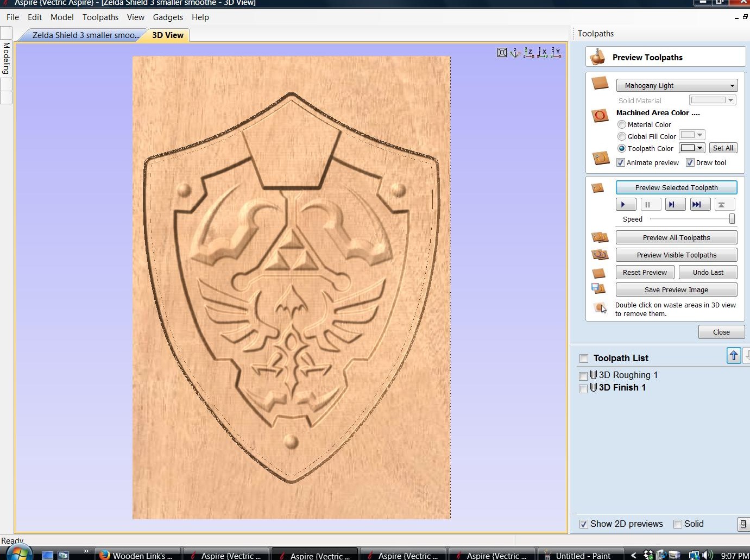Open the Help menu
This screenshot has height=560, width=750.
pos(200,17)
